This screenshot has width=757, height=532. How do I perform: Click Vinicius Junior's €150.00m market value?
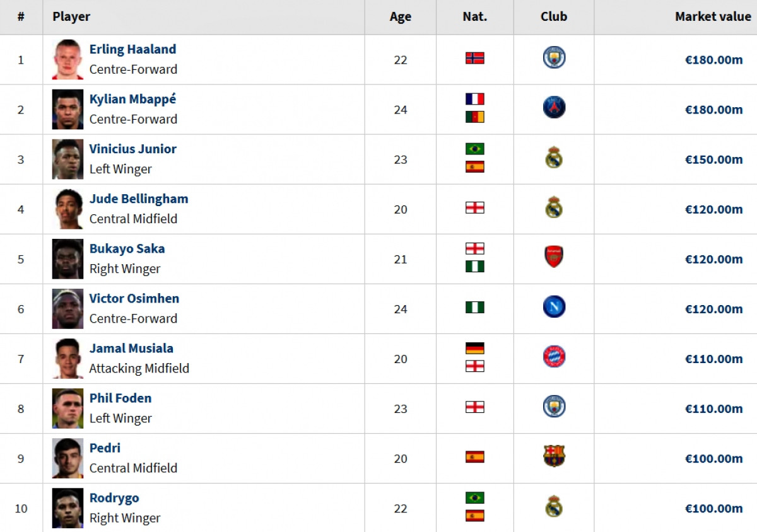(x=713, y=159)
